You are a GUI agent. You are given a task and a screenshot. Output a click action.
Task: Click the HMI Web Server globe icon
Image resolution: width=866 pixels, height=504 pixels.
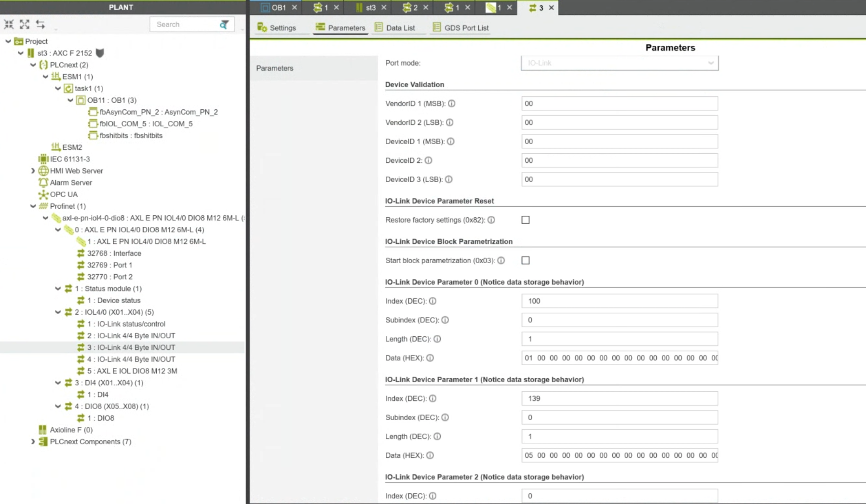tap(43, 171)
